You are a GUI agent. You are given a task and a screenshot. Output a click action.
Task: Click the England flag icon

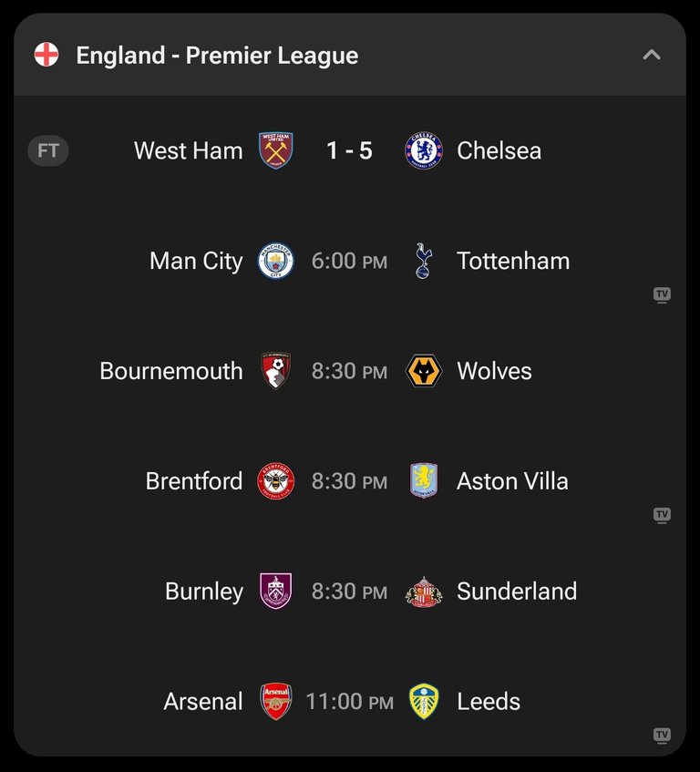coord(46,54)
